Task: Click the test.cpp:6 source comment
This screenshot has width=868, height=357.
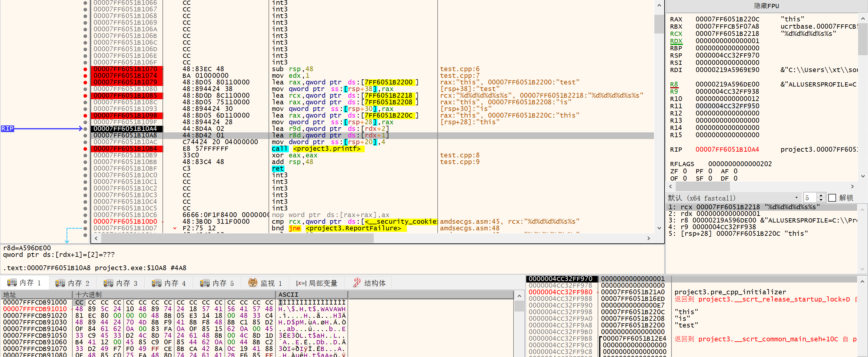Action: [x=460, y=69]
